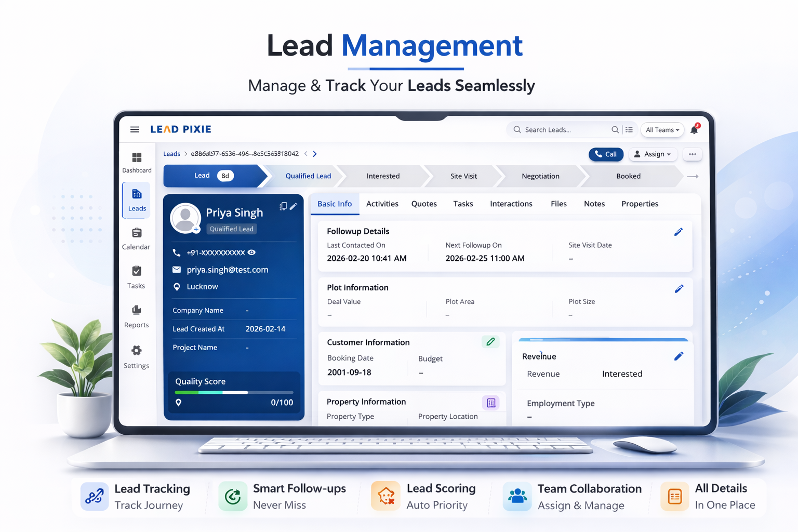
Task: Open Settings gear in sidebar
Action: pos(136,356)
